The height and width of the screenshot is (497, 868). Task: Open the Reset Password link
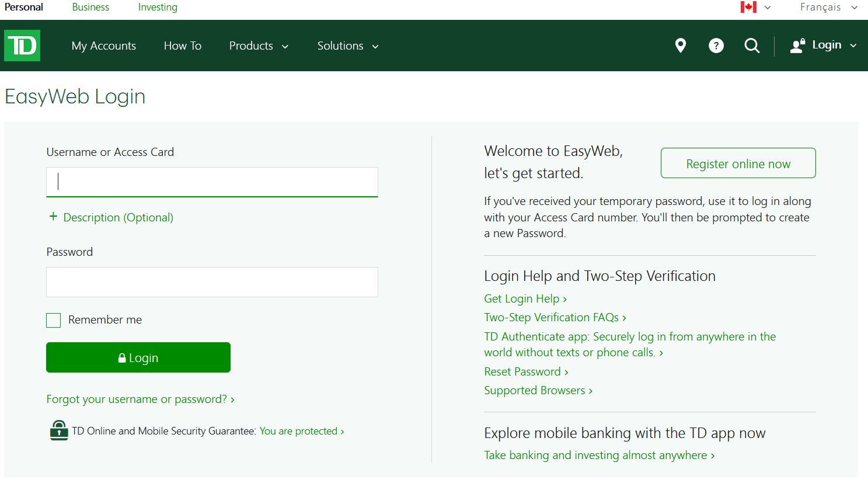tap(526, 371)
